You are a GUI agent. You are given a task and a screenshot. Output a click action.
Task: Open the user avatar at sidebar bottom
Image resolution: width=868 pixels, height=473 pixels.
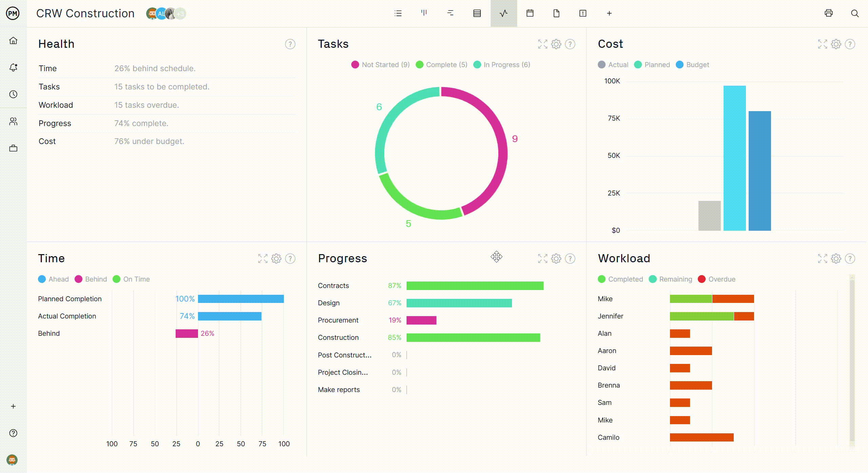pos(12,460)
